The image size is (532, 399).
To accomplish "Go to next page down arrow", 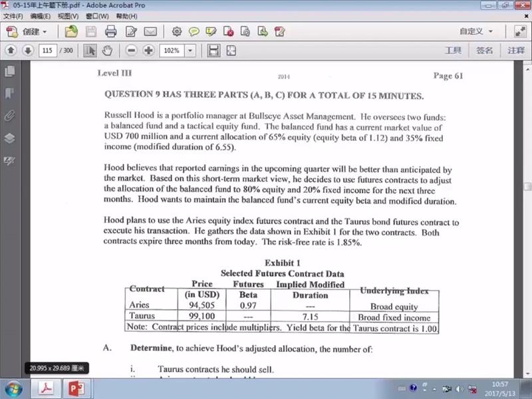I will (28, 51).
